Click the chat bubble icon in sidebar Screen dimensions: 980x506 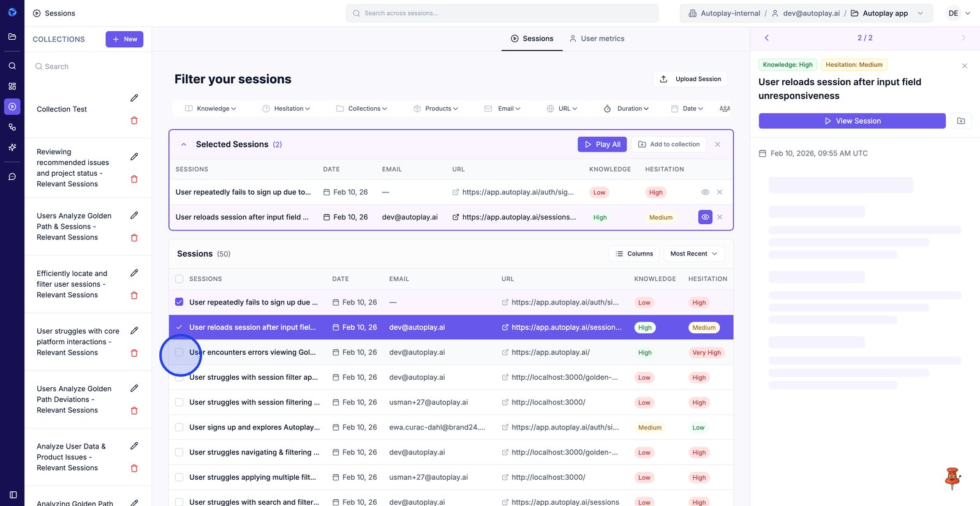[x=12, y=176]
